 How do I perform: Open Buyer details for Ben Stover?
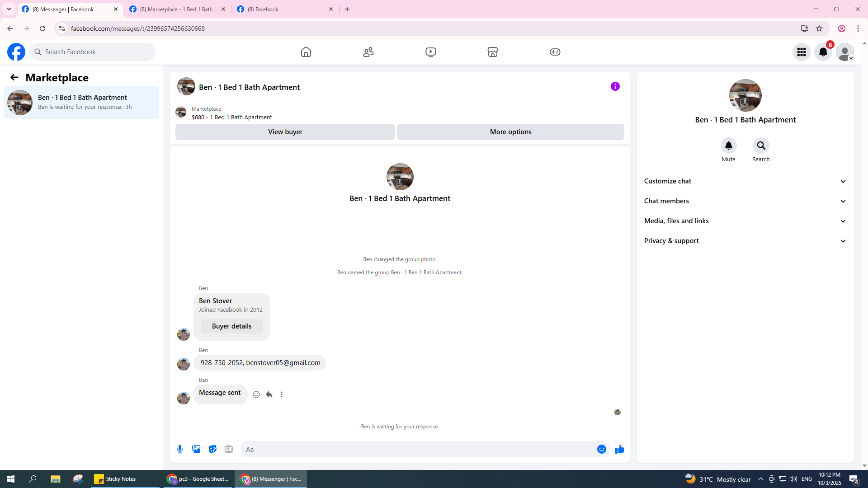pos(231,326)
